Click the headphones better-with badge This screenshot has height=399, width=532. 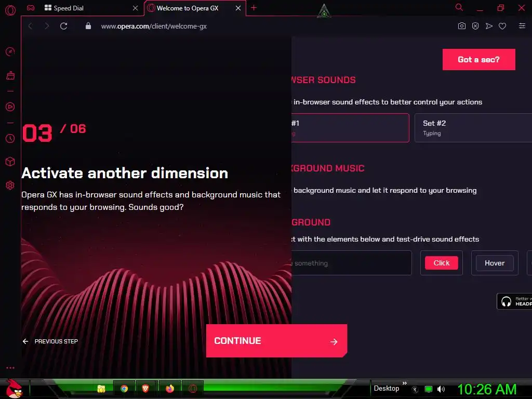tap(514, 301)
